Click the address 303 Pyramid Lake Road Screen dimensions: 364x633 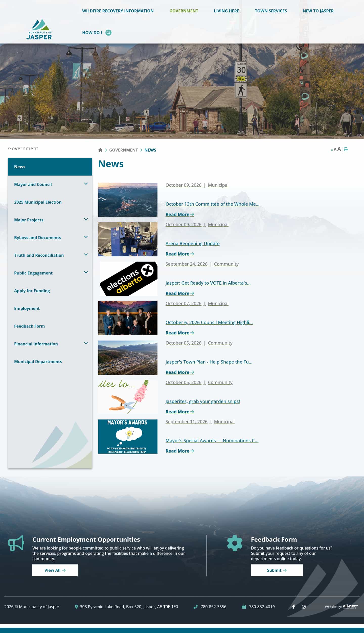[129, 607]
